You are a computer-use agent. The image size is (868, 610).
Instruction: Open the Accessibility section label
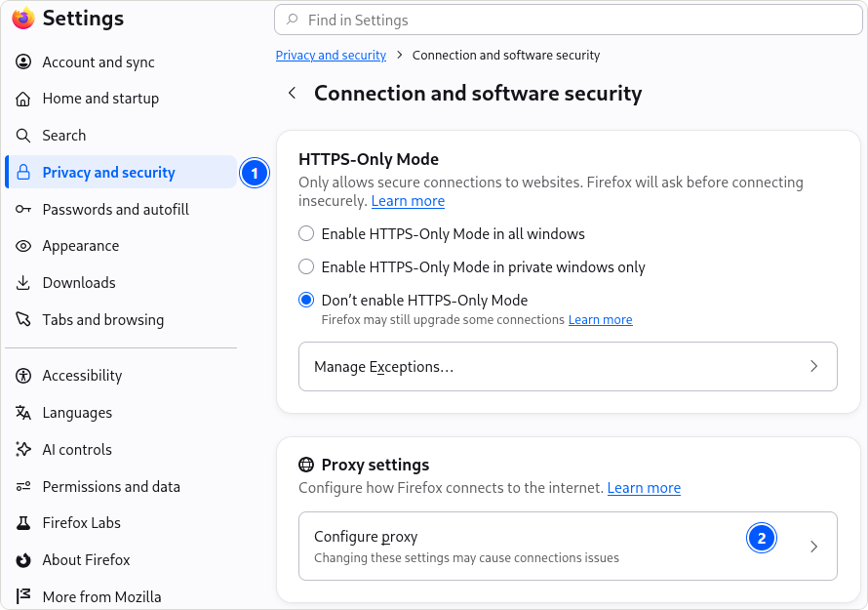click(x=83, y=376)
